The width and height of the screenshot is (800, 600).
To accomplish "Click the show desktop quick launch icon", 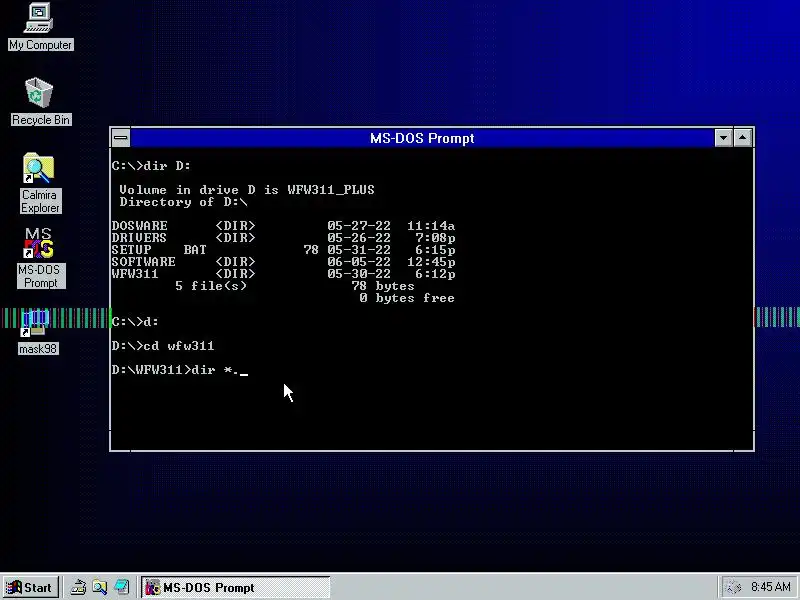I will pyautogui.click(x=121, y=587).
